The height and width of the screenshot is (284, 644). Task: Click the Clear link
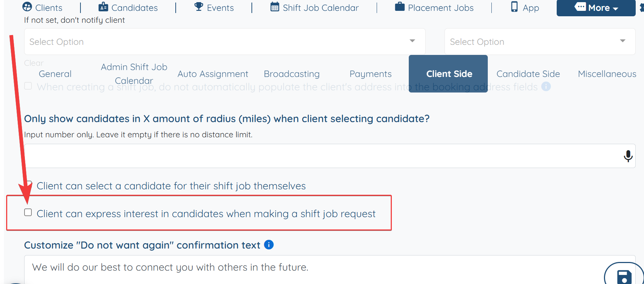click(x=34, y=63)
